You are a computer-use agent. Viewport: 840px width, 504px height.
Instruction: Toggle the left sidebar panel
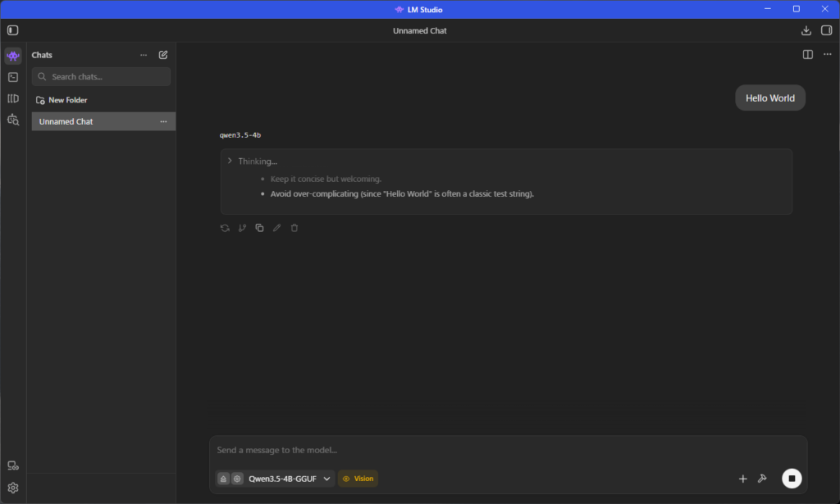click(x=12, y=30)
